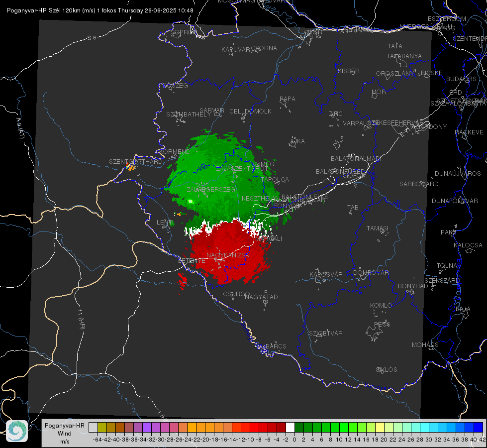This screenshot has width=487, height=448.
Task: Pick the dark blue swatch labeled 42
Action: 479,427
